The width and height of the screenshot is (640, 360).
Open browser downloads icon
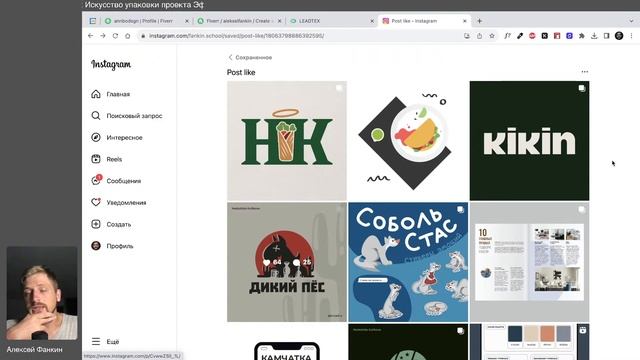[x=594, y=36]
